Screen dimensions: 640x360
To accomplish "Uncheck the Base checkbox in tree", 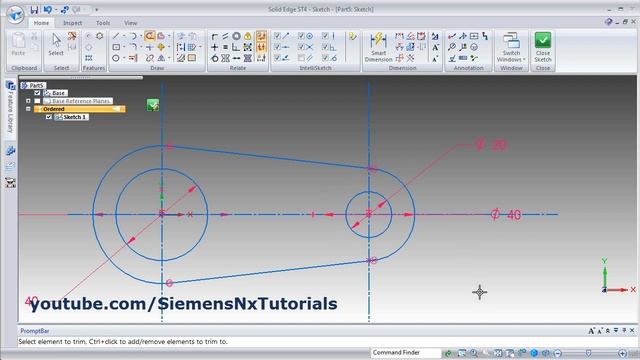I will [x=37, y=93].
